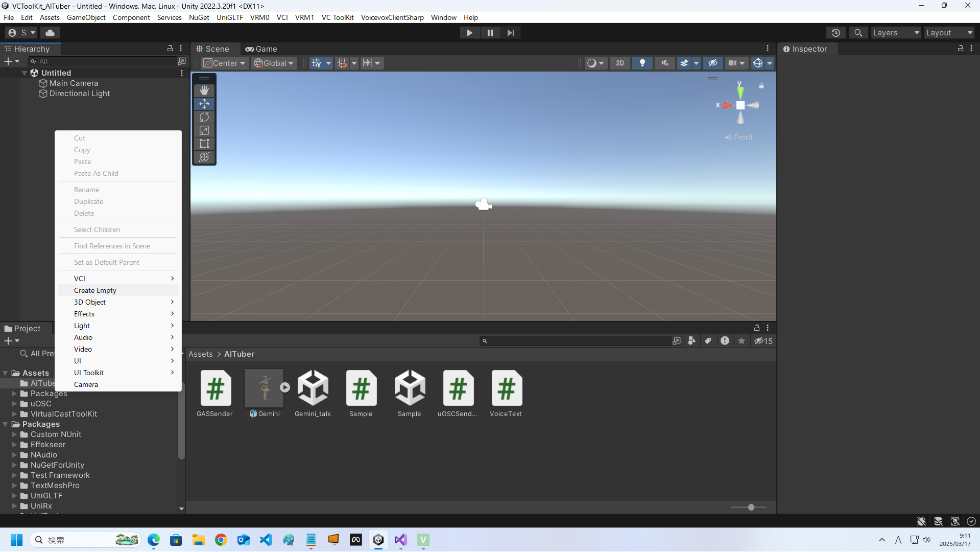
Task: Select Directional Light in Hierarchy
Action: click(x=80, y=94)
